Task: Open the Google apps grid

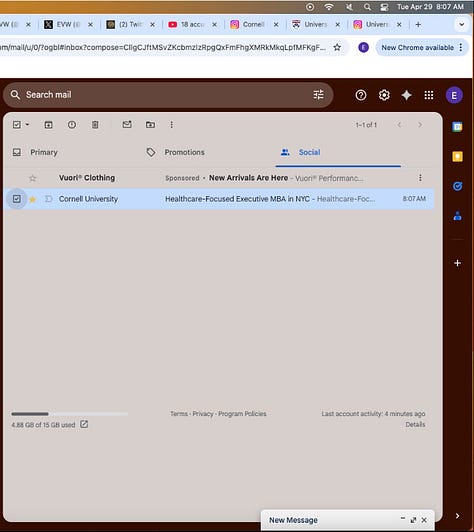Action: 429,95
